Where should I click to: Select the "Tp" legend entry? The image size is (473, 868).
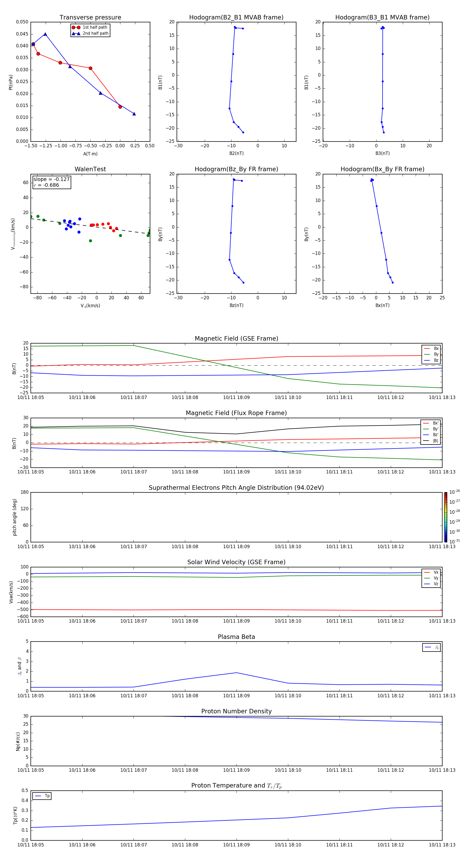pyautogui.click(x=42, y=796)
